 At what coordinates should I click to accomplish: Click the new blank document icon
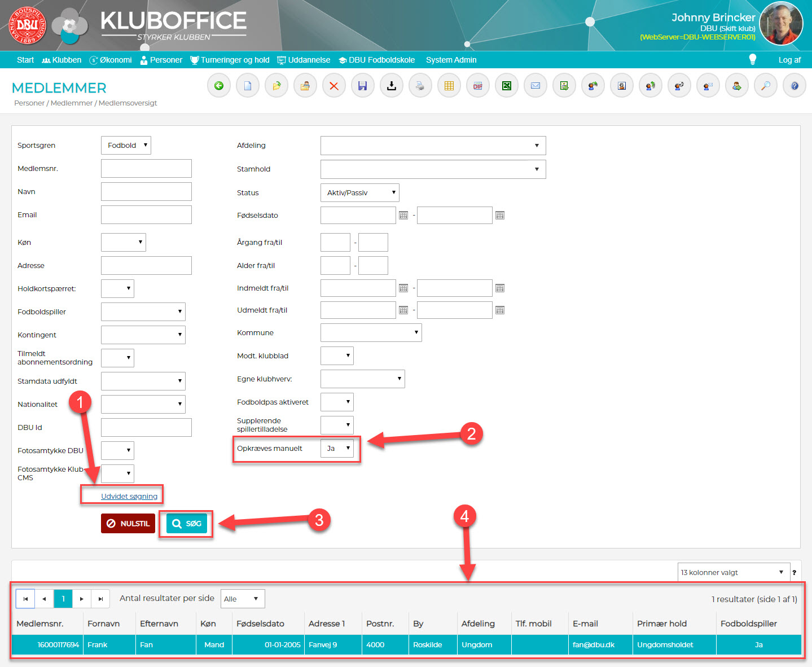click(248, 86)
